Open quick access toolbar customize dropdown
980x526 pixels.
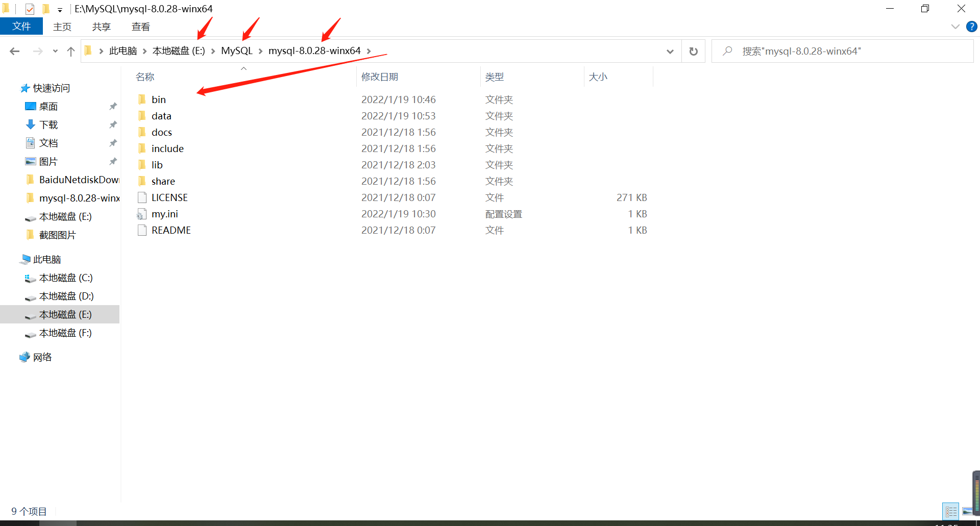60,10
